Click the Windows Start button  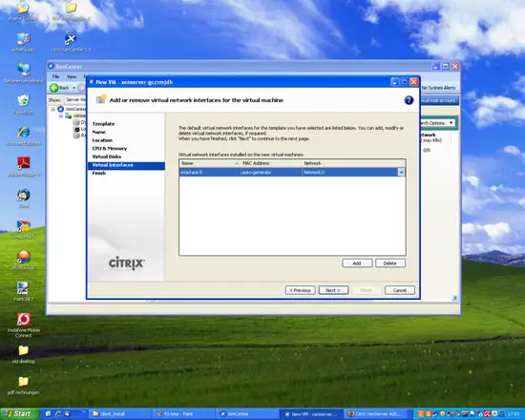pyautogui.click(x=19, y=413)
